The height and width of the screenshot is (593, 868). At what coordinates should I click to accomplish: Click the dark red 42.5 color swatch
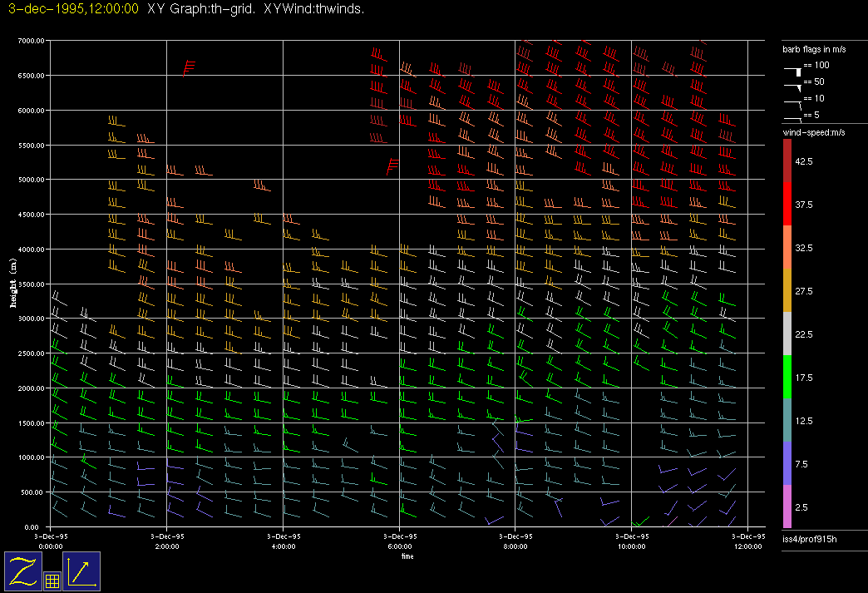[x=787, y=160]
